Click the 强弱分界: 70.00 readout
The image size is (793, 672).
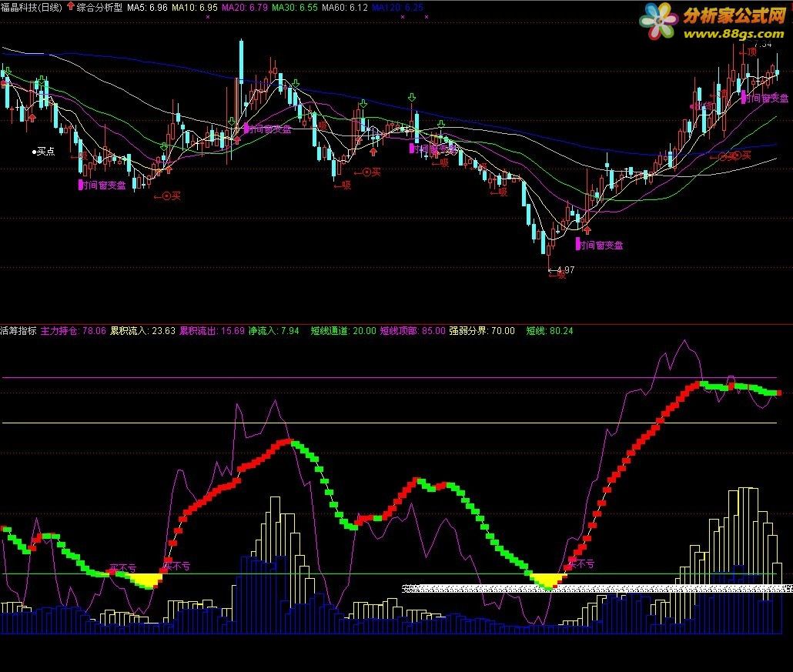point(482,331)
